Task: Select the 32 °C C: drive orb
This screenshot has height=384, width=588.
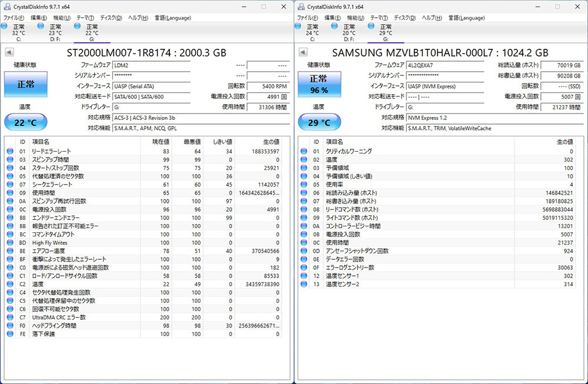Action: 5,27
